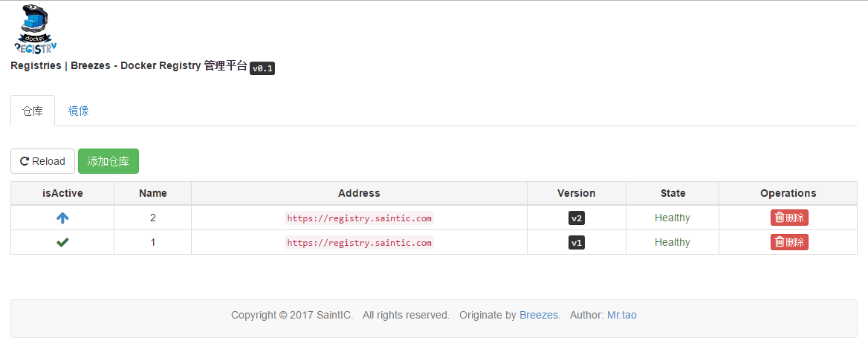Open the Mr.tao author link

tap(622, 316)
